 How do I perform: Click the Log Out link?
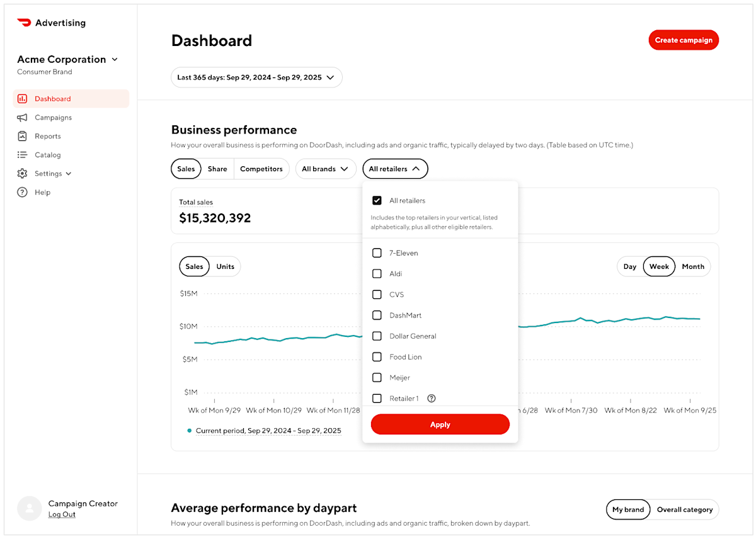tap(62, 514)
